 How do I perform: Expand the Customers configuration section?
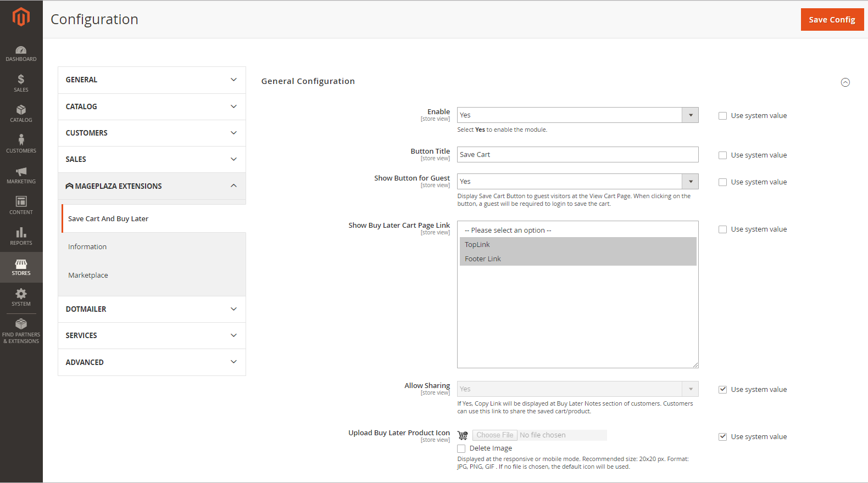[x=152, y=133]
